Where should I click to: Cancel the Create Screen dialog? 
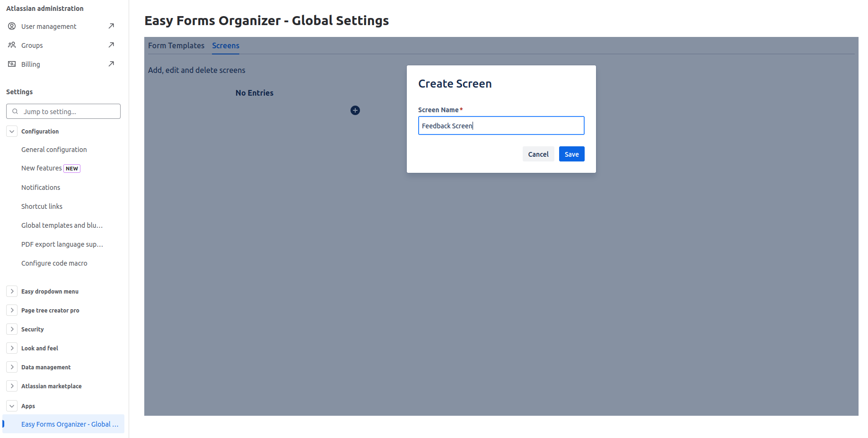pyautogui.click(x=538, y=154)
